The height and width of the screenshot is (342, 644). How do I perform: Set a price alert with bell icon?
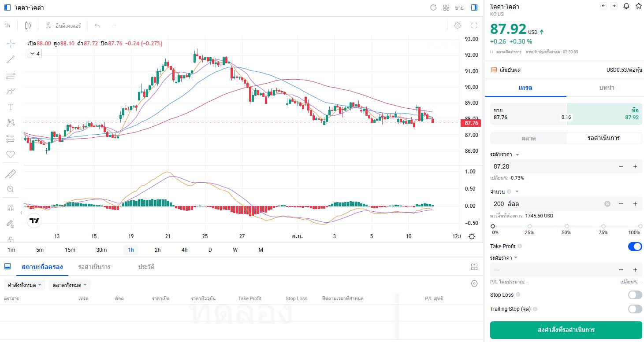(x=626, y=6)
